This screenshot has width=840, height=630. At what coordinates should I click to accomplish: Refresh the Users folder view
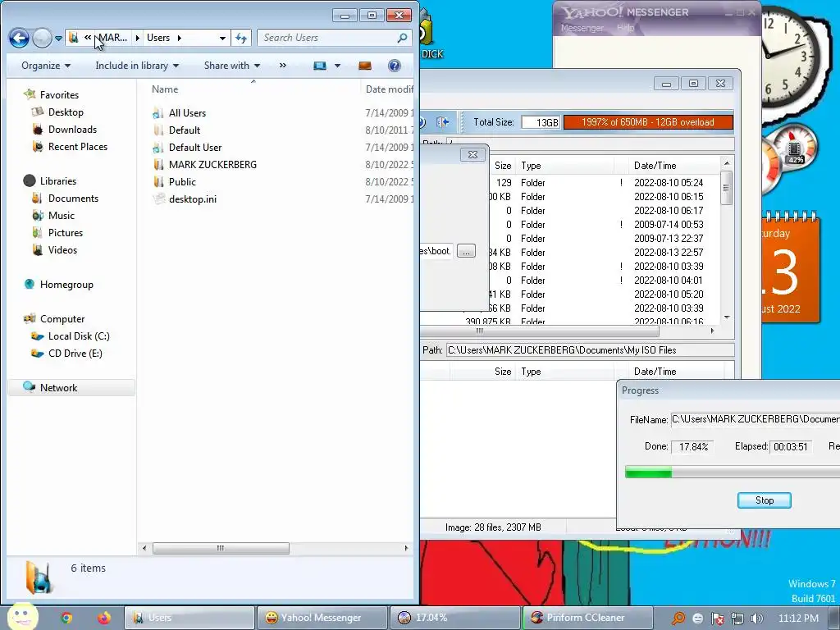coord(241,38)
